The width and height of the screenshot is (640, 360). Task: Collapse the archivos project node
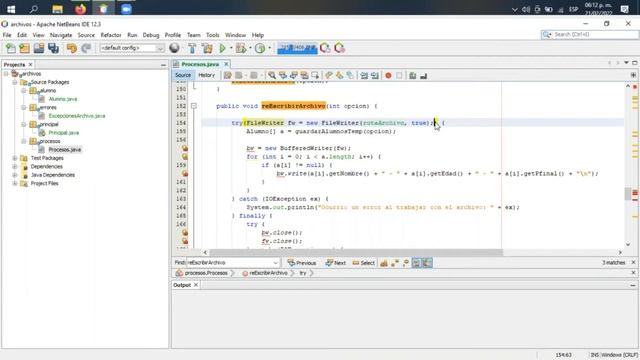pyautogui.click(x=6, y=74)
